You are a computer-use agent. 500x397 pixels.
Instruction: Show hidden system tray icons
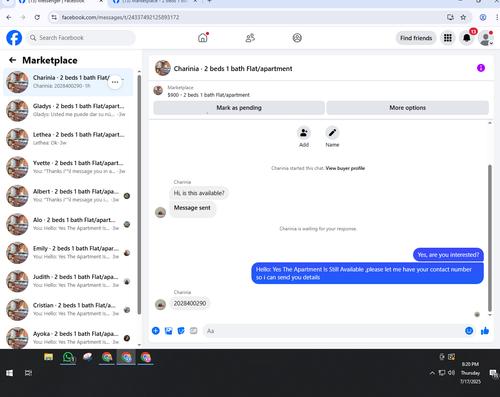432,373
